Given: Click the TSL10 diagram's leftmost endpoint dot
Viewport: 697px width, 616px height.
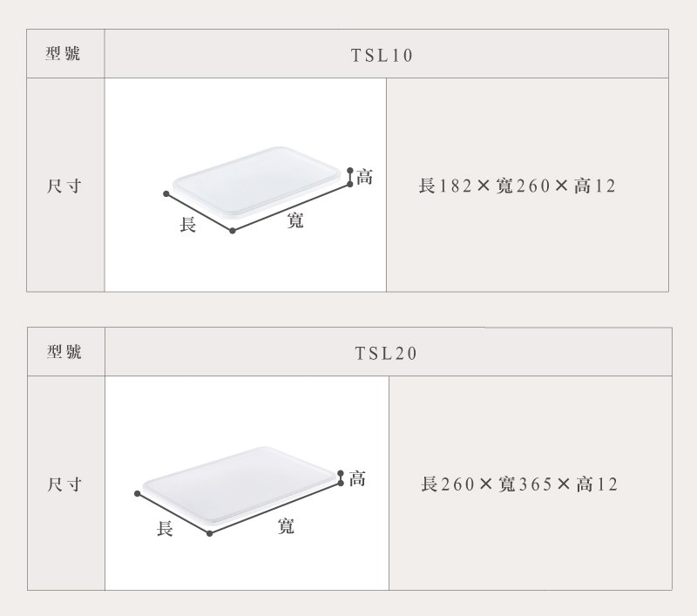Looking at the screenshot, I should 166,193.
